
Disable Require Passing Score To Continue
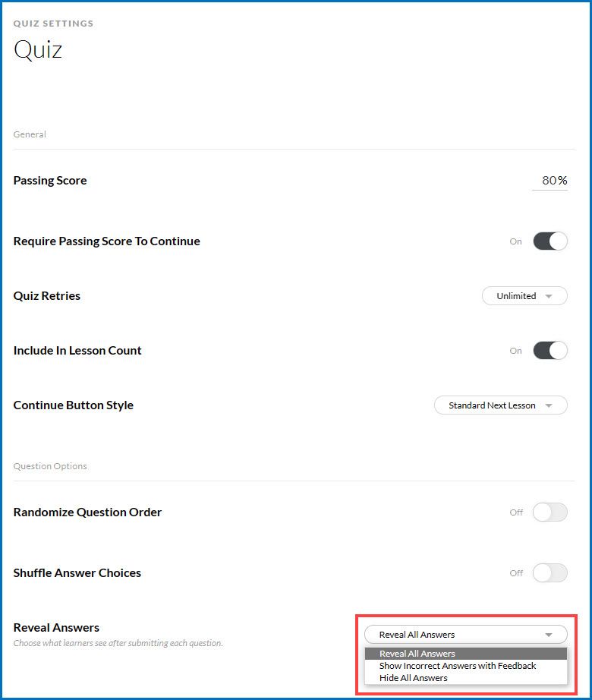[x=550, y=241]
